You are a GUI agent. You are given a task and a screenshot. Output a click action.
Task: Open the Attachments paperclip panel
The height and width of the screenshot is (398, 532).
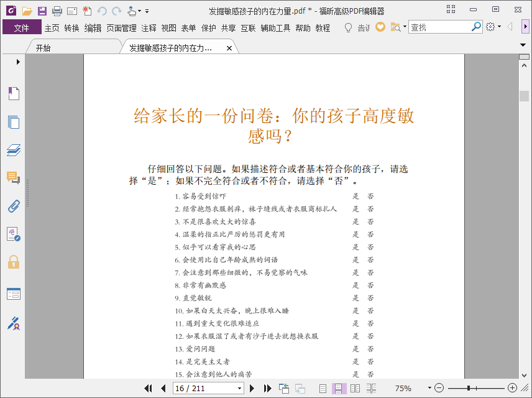[x=14, y=206]
